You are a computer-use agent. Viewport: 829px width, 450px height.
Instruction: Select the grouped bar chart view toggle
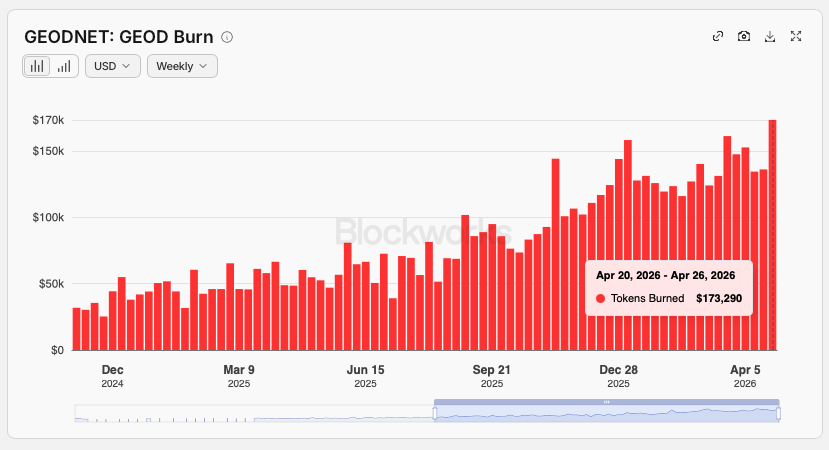tap(37, 66)
